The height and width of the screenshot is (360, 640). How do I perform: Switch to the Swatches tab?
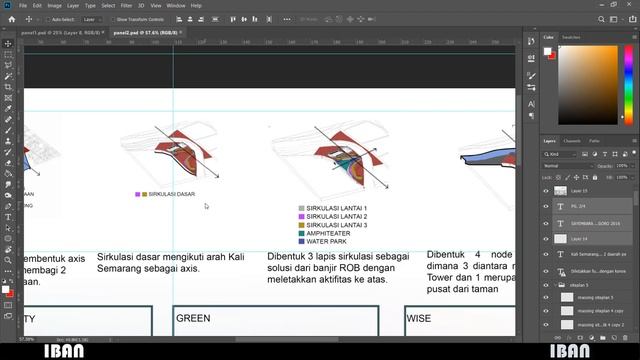click(x=571, y=37)
